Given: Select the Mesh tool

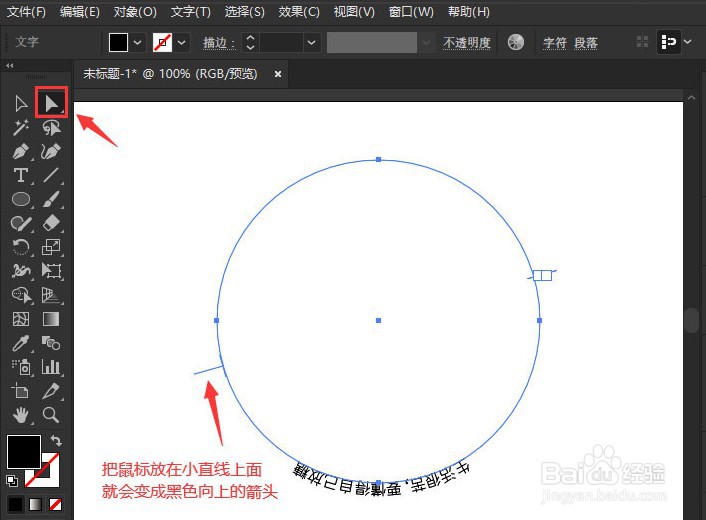Looking at the screenshot, I should [x=21, y=319].
